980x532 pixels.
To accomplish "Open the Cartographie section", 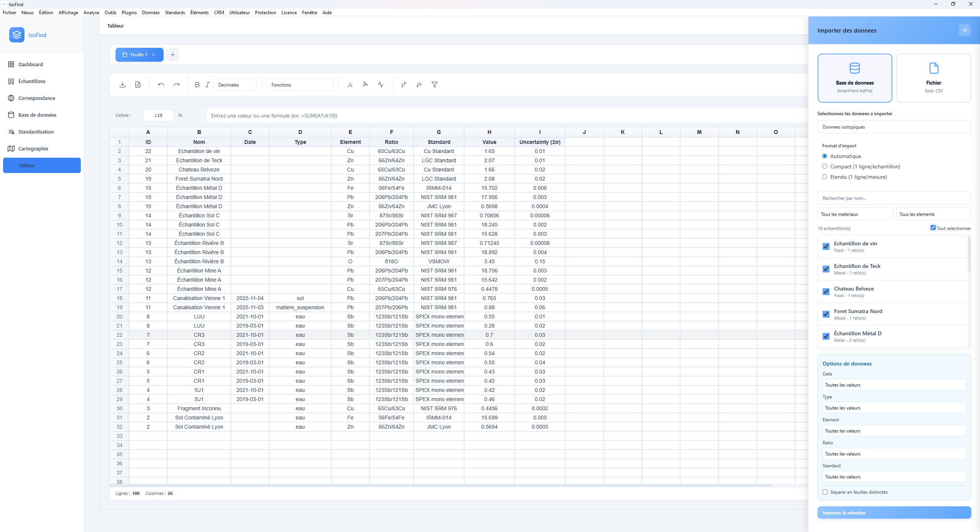I will tap(33, 149).
